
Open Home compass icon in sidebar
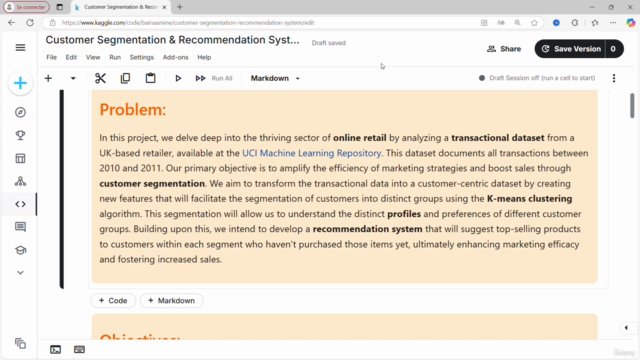point(20,112)
